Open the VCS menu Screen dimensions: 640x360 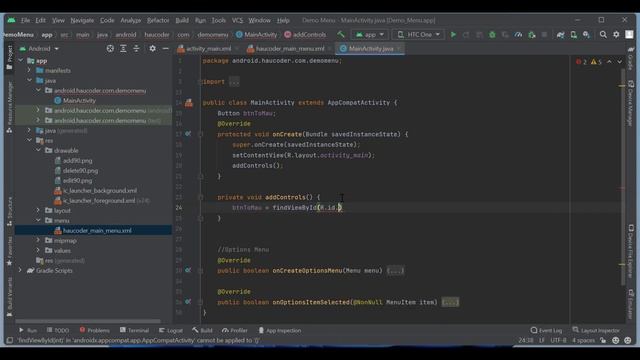237,20
